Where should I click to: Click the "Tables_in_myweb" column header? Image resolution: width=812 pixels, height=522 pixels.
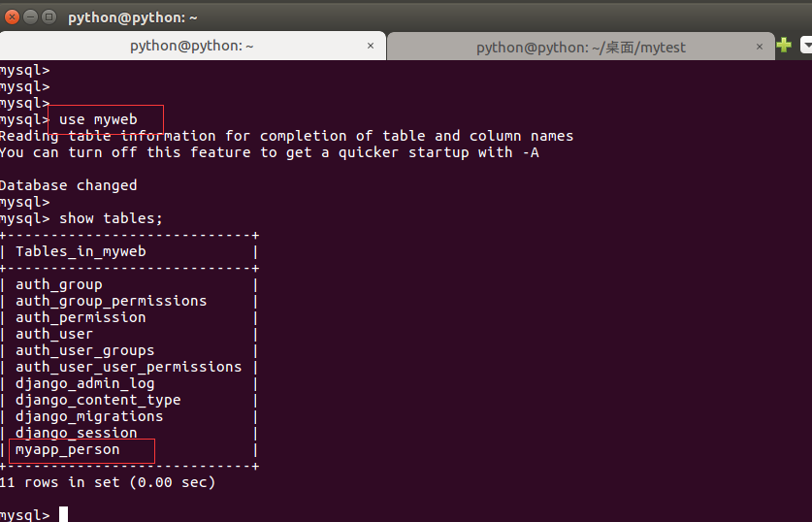(81, 251)
